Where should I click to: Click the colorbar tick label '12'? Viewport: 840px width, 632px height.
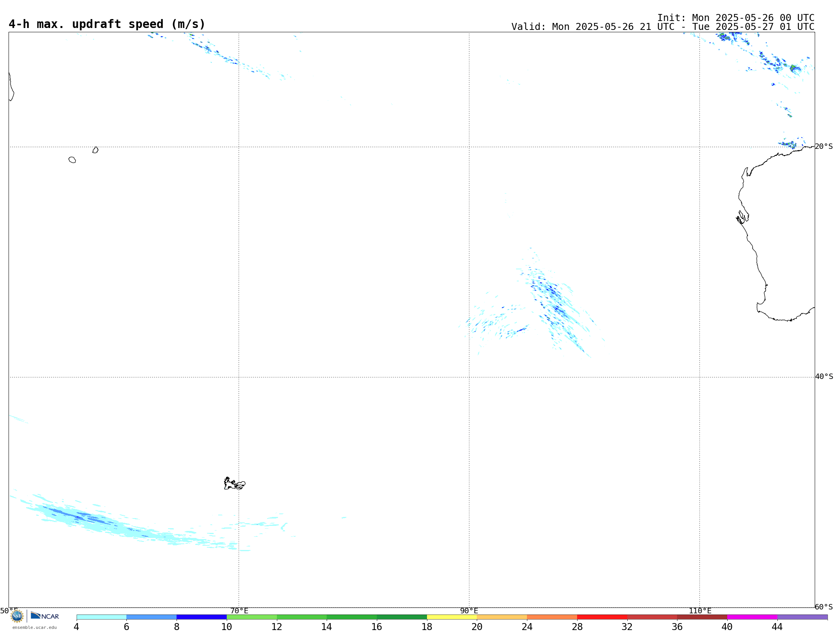(x=277, y=627)
